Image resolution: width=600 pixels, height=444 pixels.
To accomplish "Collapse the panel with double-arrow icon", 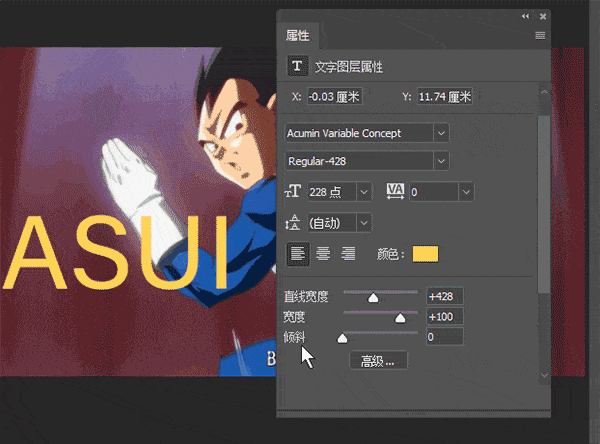I will click(525, 16).
